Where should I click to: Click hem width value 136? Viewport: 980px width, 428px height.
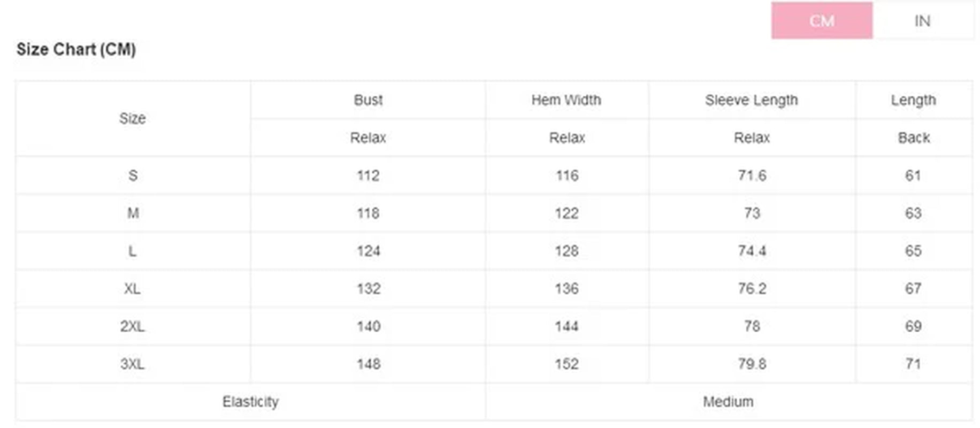[566, 289]
